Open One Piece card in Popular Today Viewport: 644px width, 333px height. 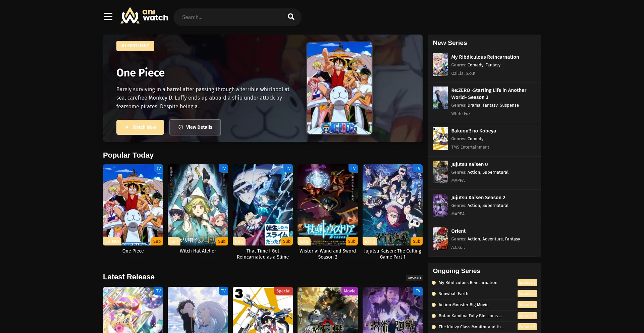(133, 205)
